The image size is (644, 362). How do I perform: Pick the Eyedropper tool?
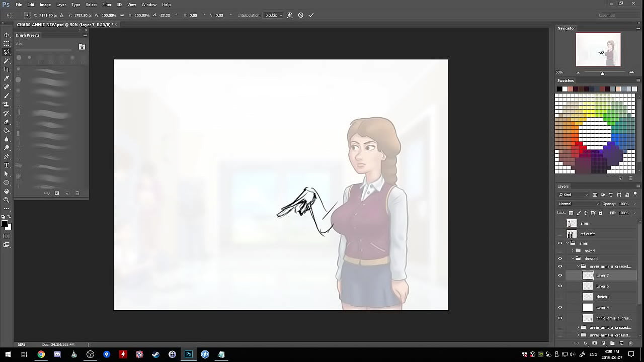7,78
